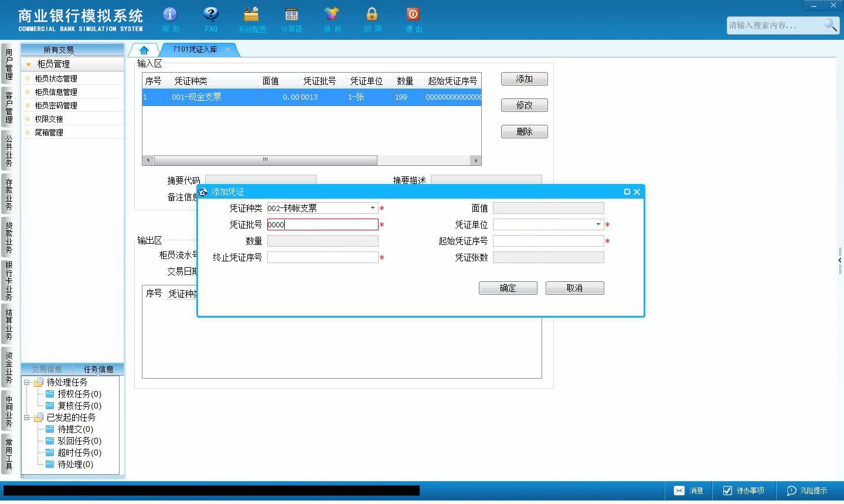Open the 凭证种类 dropdown
Viewport: 844px width, 504px height.
373,208
